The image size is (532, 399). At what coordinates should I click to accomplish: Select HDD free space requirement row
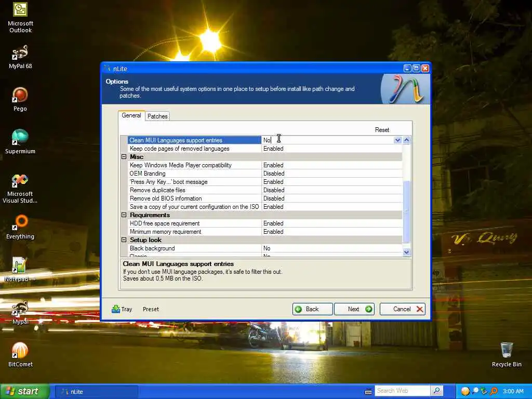tap(265, 223)
